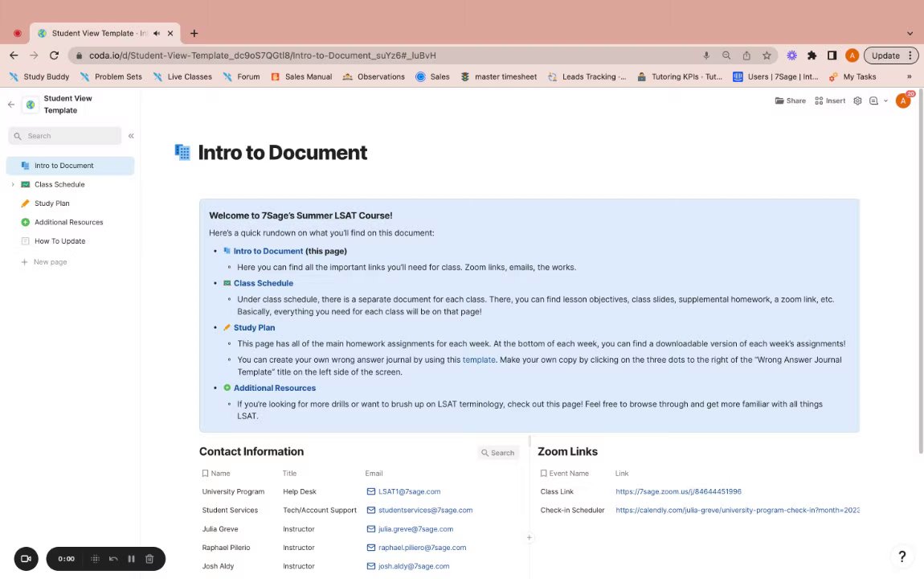
Task: Delete recording with trash icon
Action: (149, 559)
